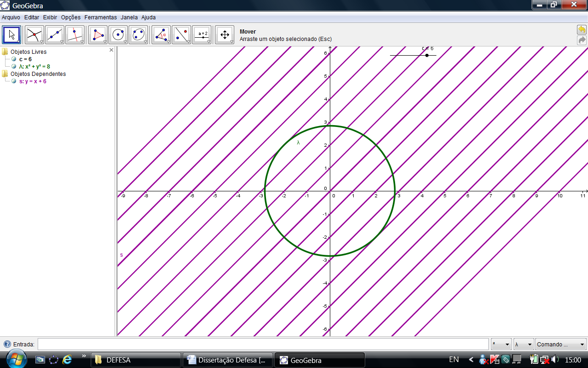Select the polygon tool
Image resolution: width=588 pixels, height=368 pixels.
coord(98,34)
